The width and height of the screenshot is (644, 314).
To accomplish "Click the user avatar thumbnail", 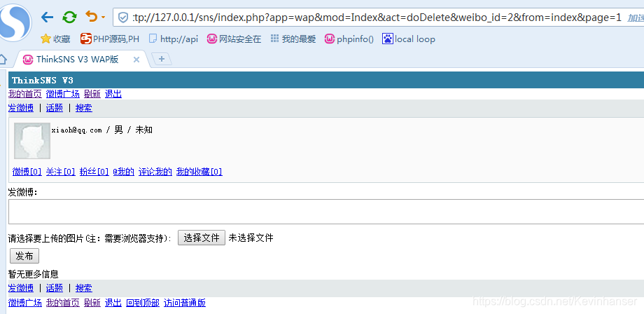I will pos(32,141).
